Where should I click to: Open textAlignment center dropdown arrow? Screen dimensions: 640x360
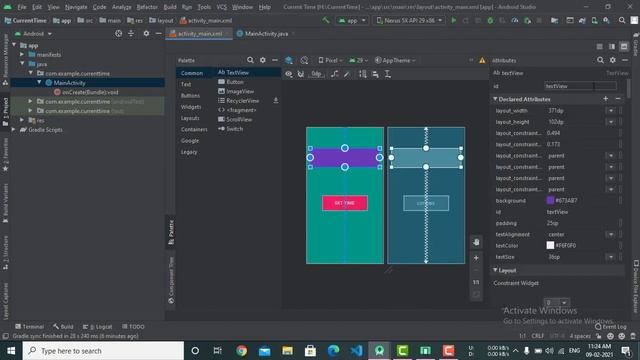611,234
